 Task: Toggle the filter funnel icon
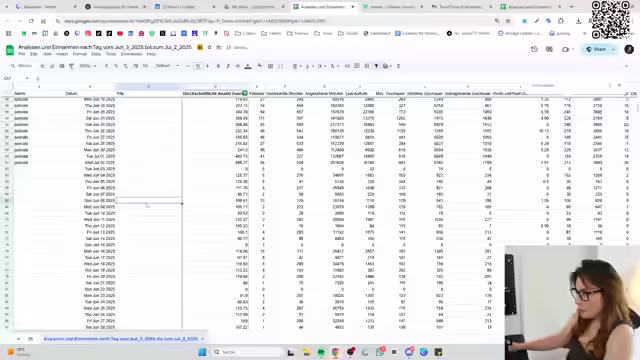click(376, 66)
